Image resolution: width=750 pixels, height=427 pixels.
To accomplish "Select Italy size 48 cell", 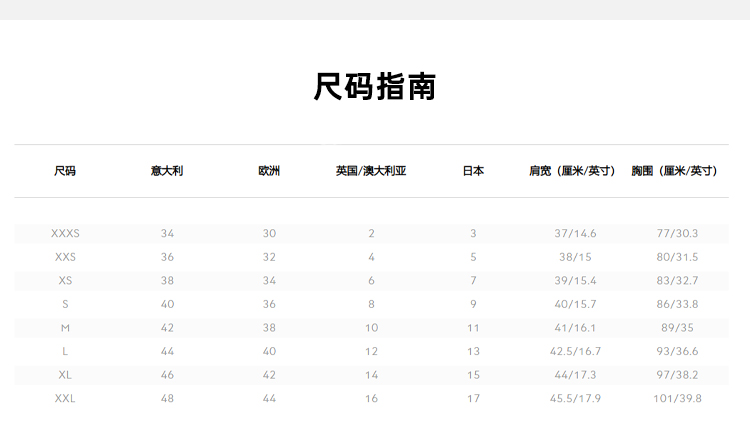I will coord(167,398).
